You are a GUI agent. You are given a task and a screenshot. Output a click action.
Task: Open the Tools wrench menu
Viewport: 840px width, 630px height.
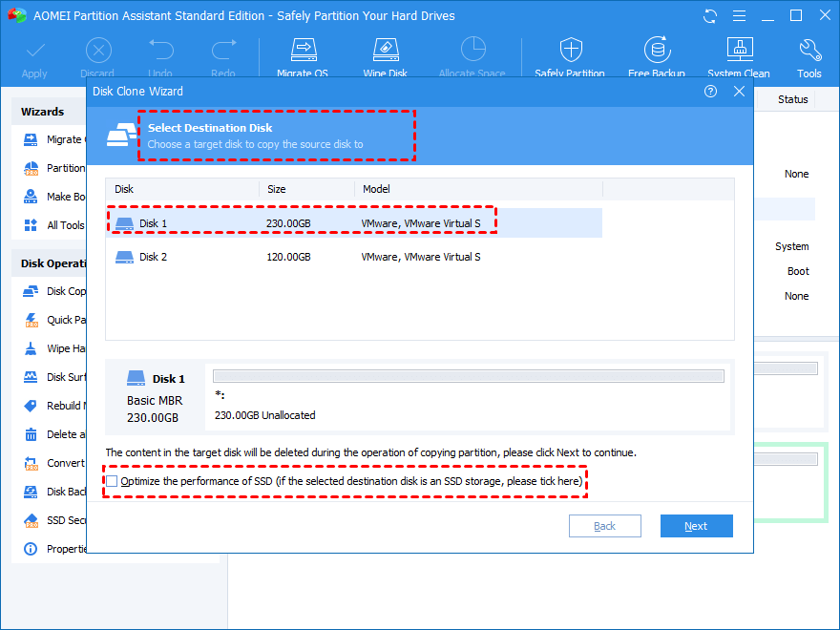tap(808, 57)
